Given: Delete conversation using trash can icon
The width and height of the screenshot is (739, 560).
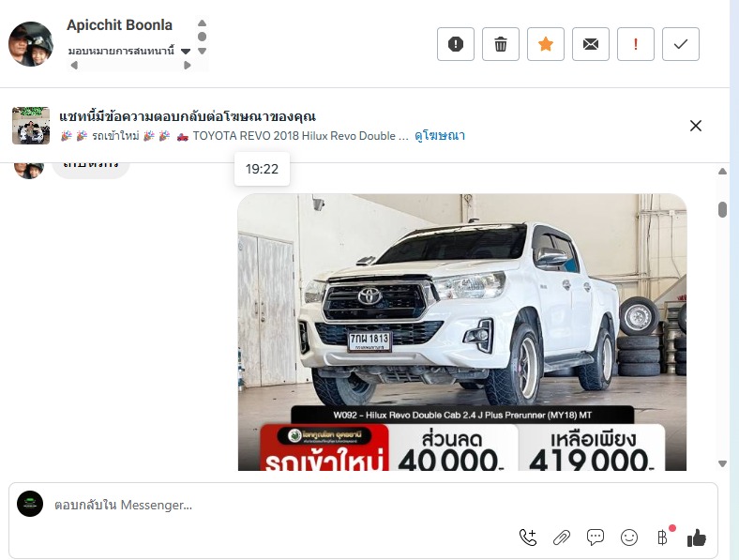Looking at the screenshot, I should point(501,44).
